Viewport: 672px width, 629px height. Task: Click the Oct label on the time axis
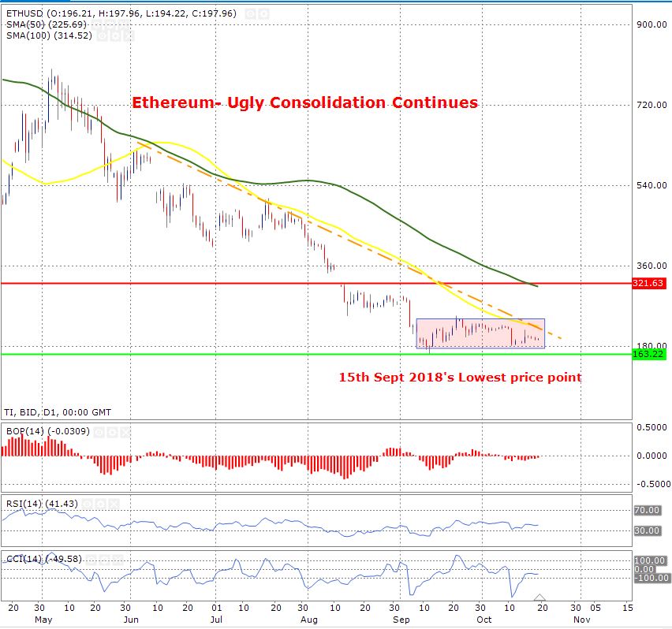point(484,620)
